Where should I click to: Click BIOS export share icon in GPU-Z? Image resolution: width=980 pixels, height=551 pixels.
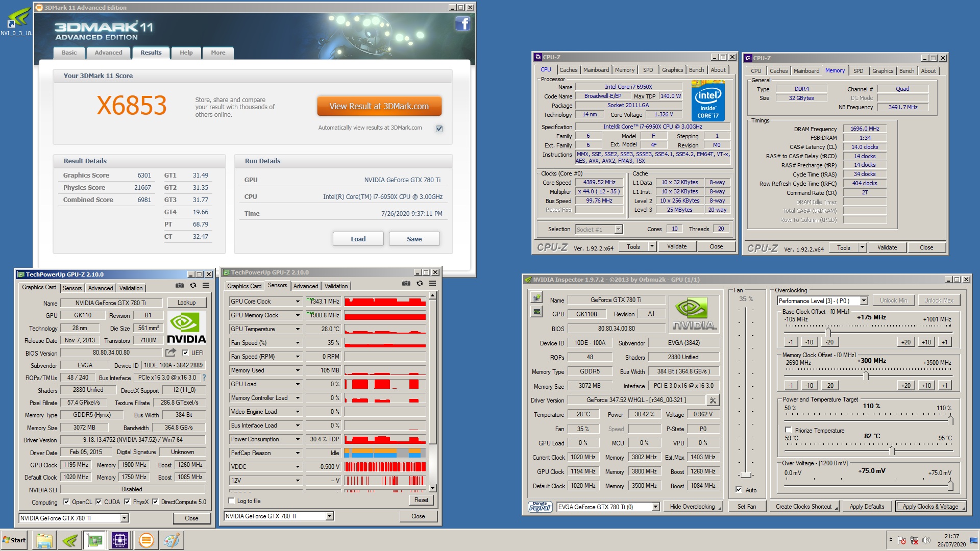pos(170,353)
